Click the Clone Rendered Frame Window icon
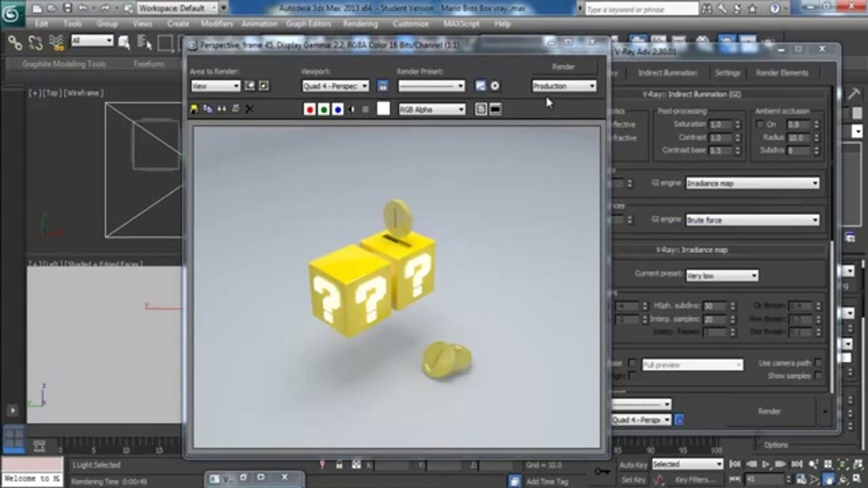This screenshot has height=488, width=868. (x=222, y=109)
